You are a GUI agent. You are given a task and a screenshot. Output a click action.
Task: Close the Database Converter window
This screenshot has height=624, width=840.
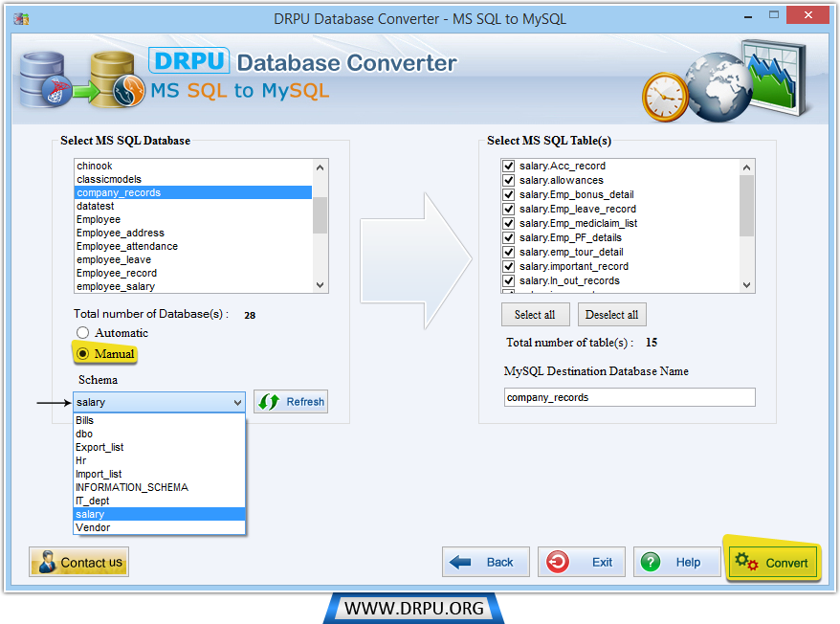point(807,15)
